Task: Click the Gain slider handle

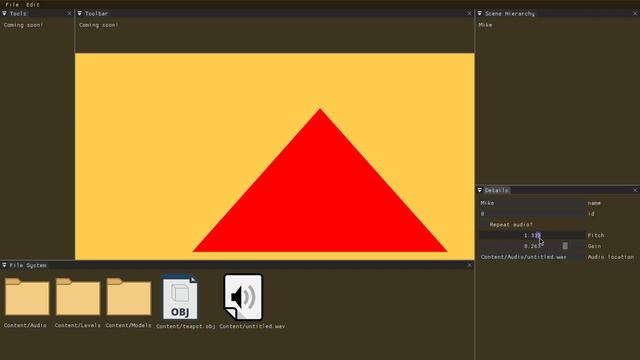Action: click(565, 246)
